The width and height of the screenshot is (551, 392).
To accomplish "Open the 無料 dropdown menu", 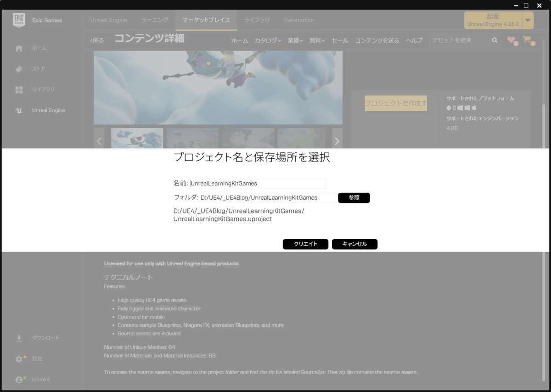I will coord(317,40).
